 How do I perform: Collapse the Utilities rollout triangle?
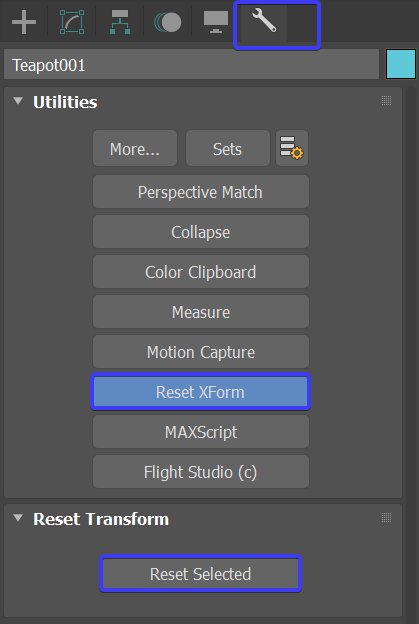18,101
